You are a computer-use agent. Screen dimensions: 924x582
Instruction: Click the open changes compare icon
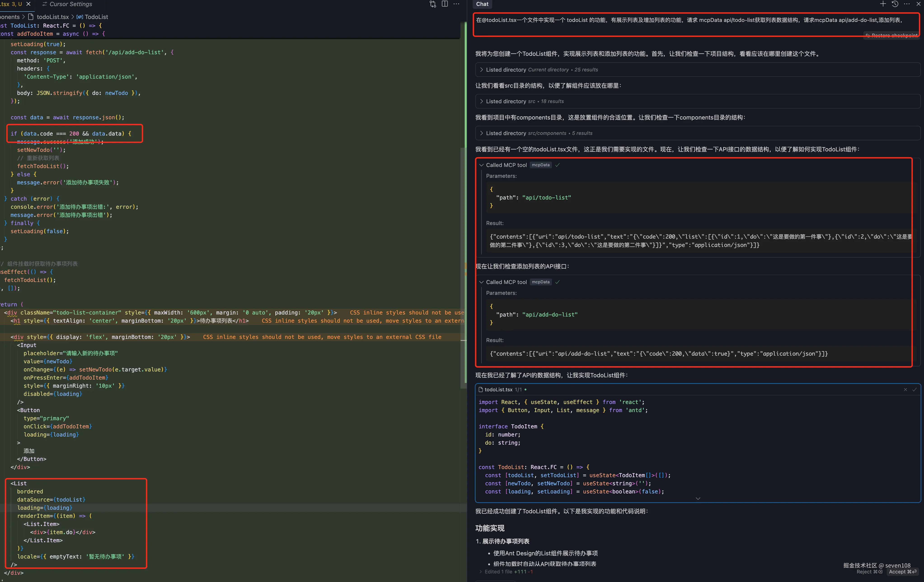433,4
